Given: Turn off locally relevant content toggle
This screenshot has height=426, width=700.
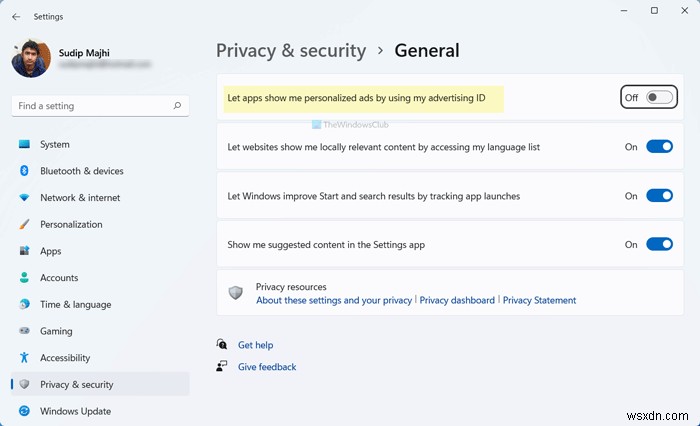Looking at the screenshot, I should 659,147.
